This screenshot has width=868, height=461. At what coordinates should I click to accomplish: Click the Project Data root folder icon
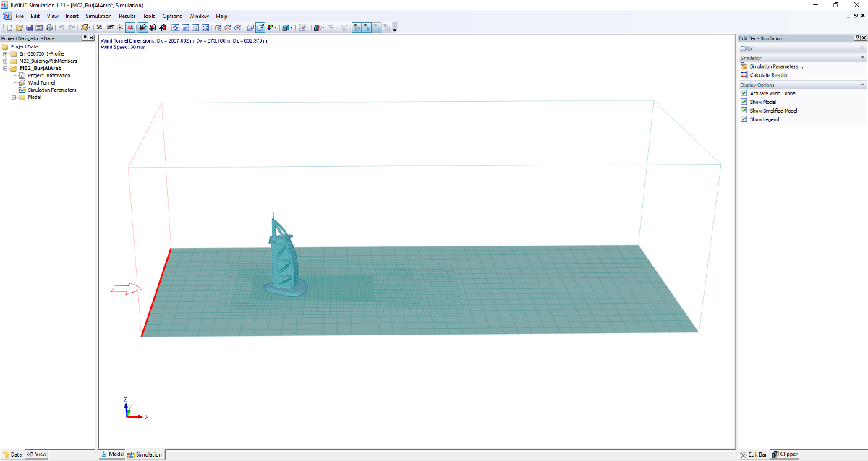pyautogui.click(x=5, y=46)
